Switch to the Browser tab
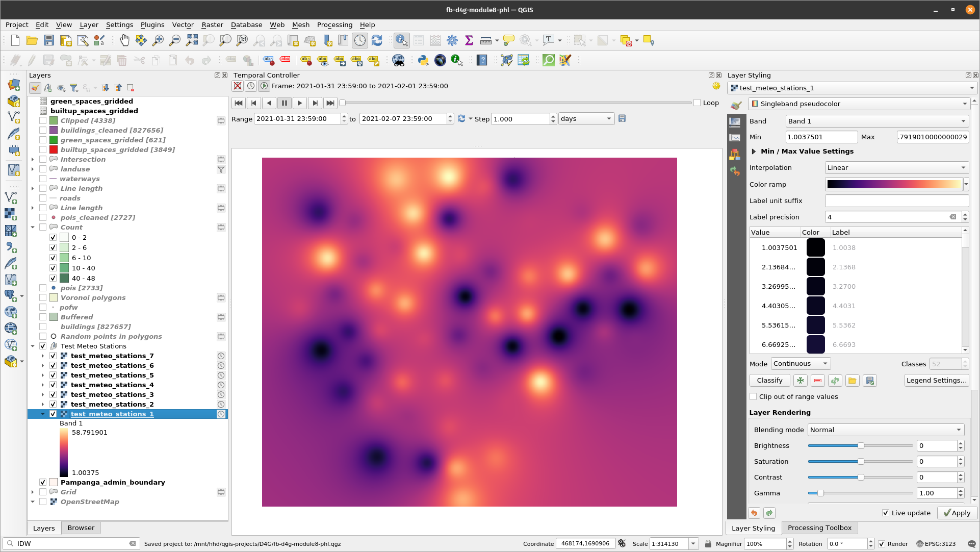The width and height of the screenshot is (980, 552). pyautogui.click(x=81, y=528)
